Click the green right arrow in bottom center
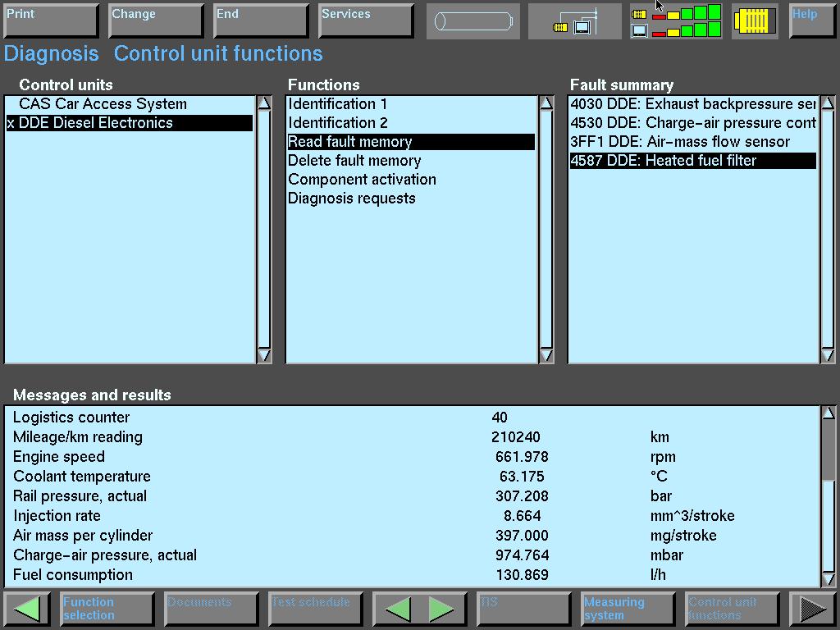Screen dimensions: 840x630 [441, 609]
